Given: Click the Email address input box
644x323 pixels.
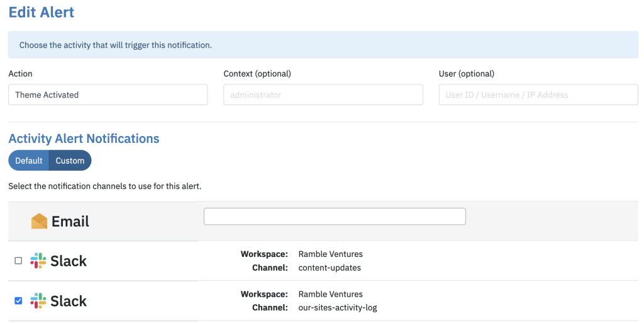Looking at the screenshot, I should (335, 217).
